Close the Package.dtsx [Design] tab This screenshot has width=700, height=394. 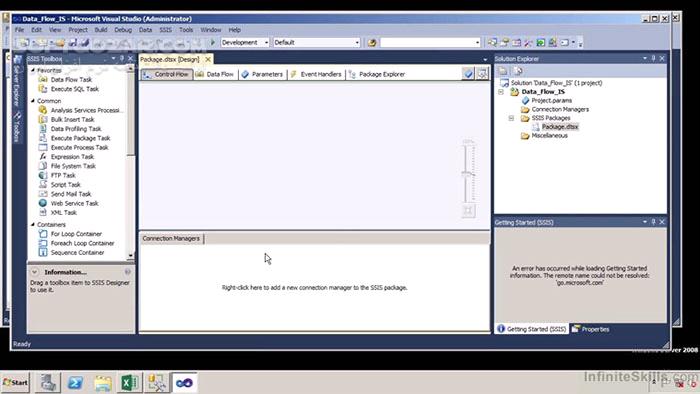(x=208, y=59)
